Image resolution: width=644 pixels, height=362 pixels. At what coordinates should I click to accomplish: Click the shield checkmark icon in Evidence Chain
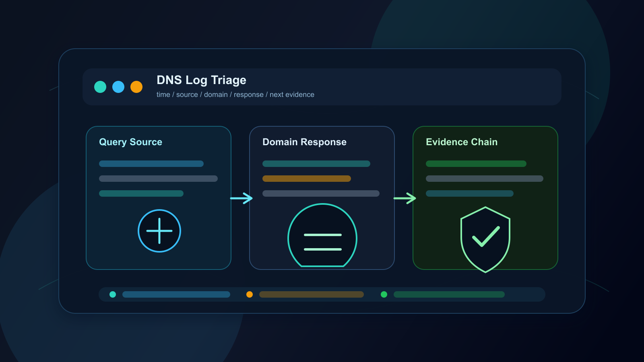(485, 239)
